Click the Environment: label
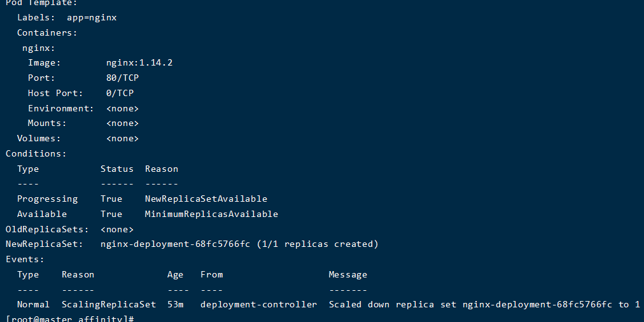 point(60,108)
